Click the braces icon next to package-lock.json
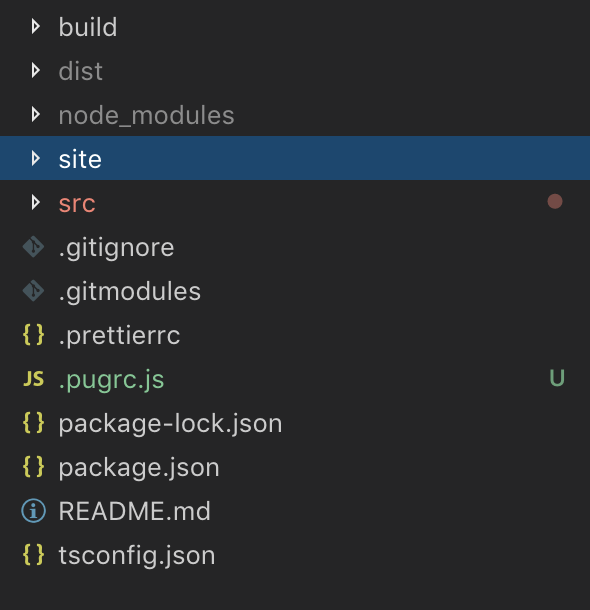Image resolution: width=590 pixels, height=610 pixels. point(33,422)
